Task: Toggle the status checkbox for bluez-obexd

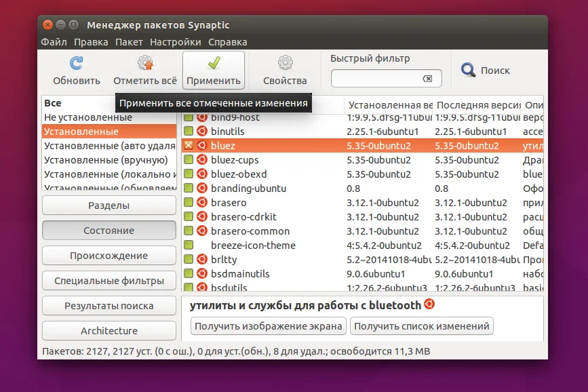Action: [189, 174]
